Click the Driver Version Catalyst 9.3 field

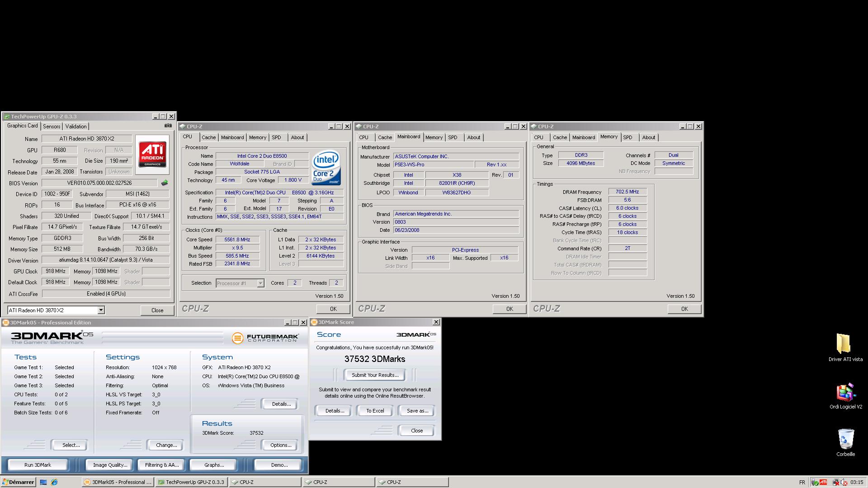click(106, 260)
